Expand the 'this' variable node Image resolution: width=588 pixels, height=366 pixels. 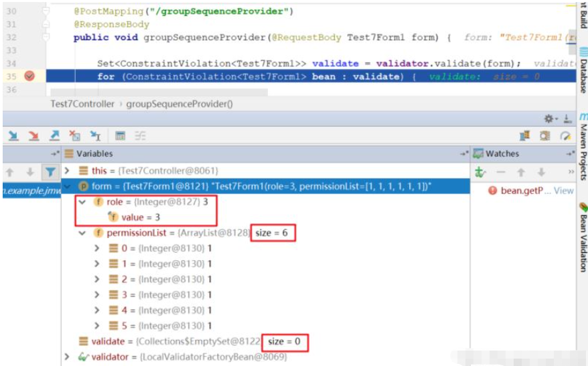point(67,171)
